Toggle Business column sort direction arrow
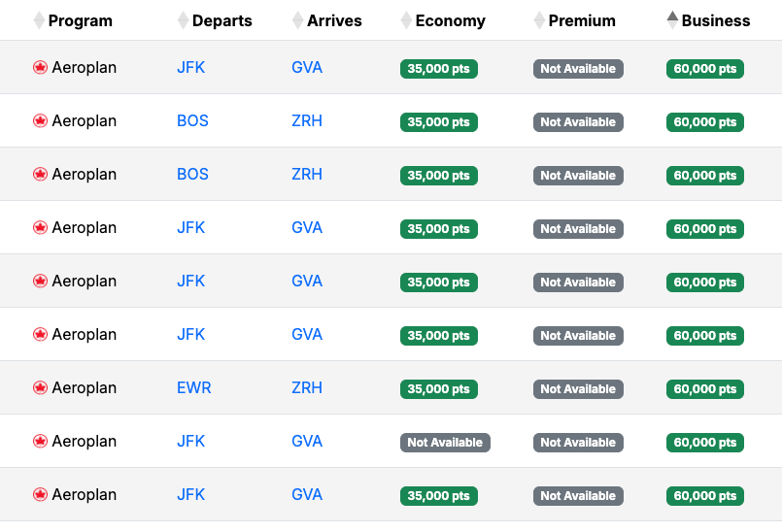This screenshot has width=782, height=532. click(x=672, y=20)
